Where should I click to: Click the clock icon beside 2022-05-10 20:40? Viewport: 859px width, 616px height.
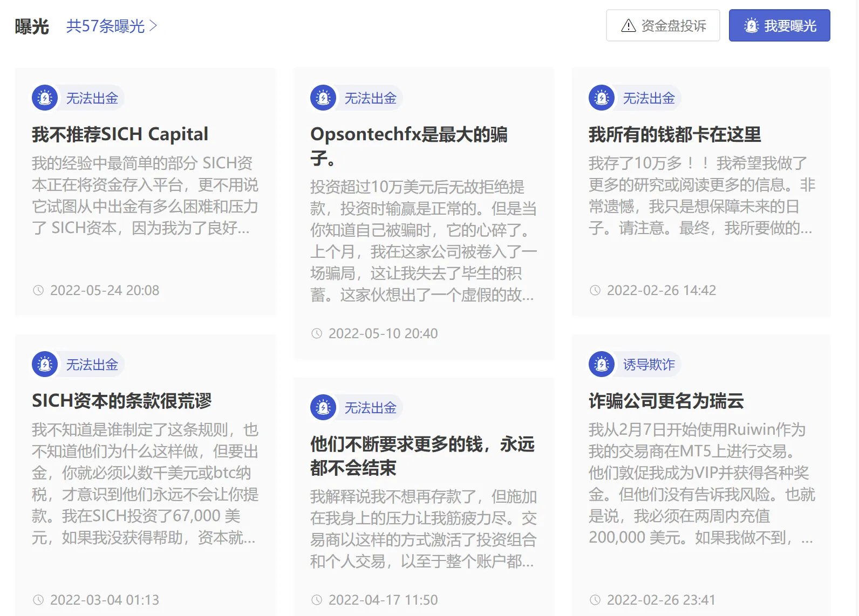click(x=317, y=333)
